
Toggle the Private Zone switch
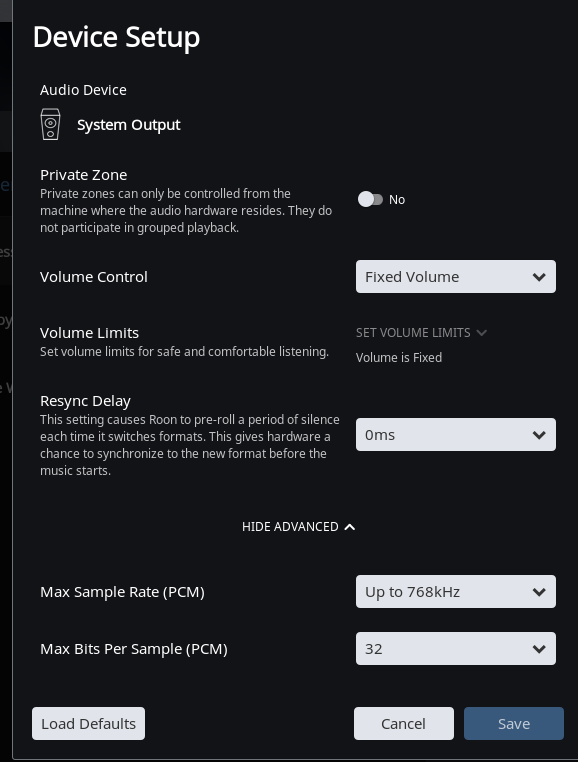(370, 199)
